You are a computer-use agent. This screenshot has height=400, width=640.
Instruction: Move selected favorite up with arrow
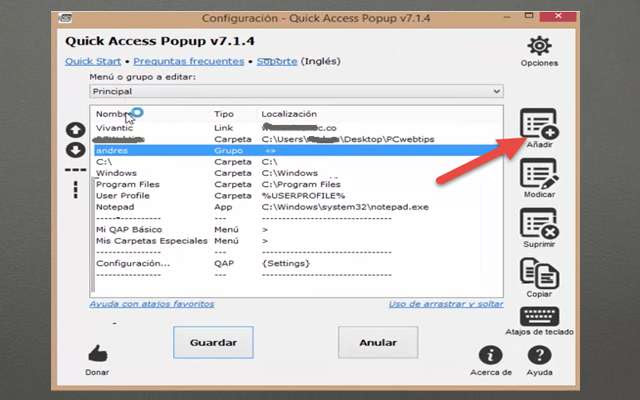pos(76,130)
